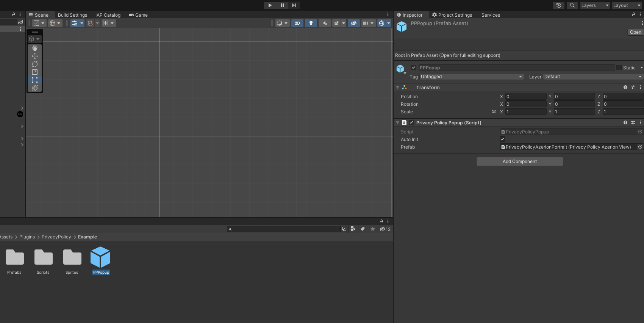Click Position X input field
Image resolution: width=644 pixels, height=323 pixels.
526,97
